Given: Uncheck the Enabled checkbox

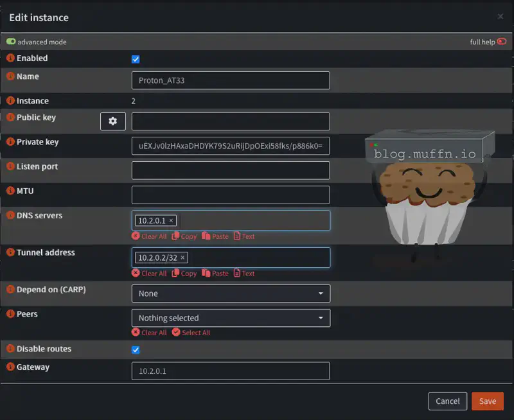Looking at the screenshot, I should coord(136,59).
